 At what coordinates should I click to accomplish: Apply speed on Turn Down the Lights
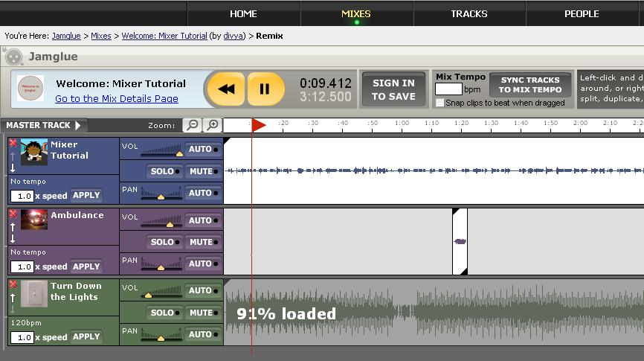pyautogui.click(x=86, y=336)
